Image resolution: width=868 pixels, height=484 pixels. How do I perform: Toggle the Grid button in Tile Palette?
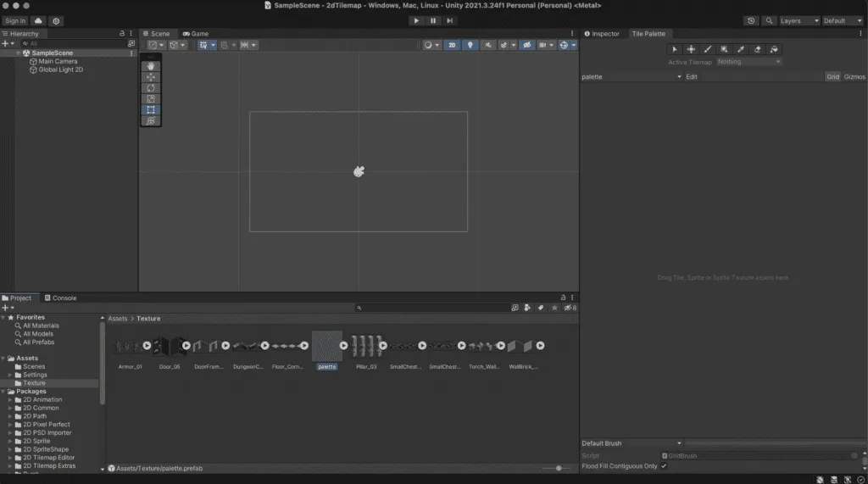point(832,77)
